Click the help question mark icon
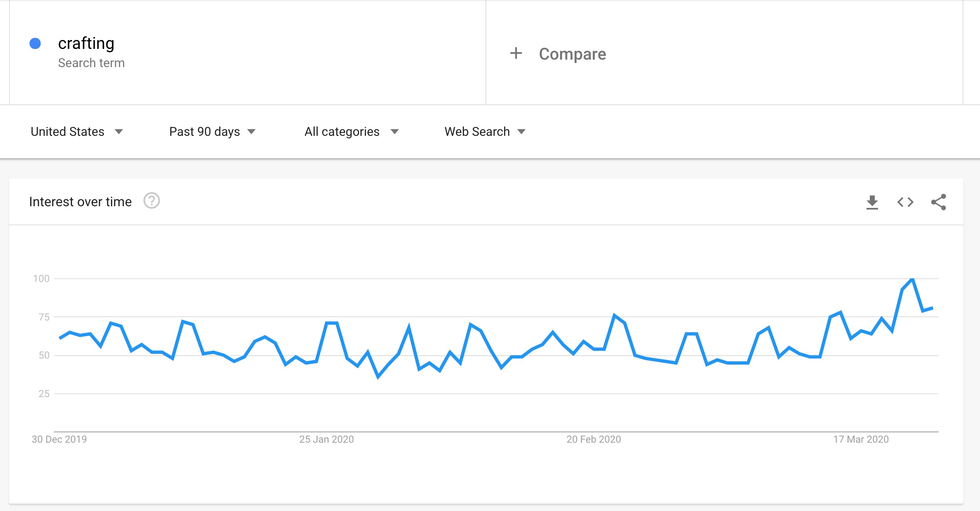This screenshot has width=980, height=511. 152,201
